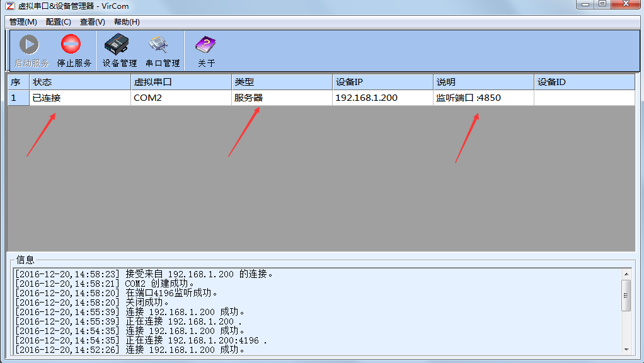Click the 虚拟串口 column header
The width and height of the screenshot is (644, 363).
[x=181, y=83]
